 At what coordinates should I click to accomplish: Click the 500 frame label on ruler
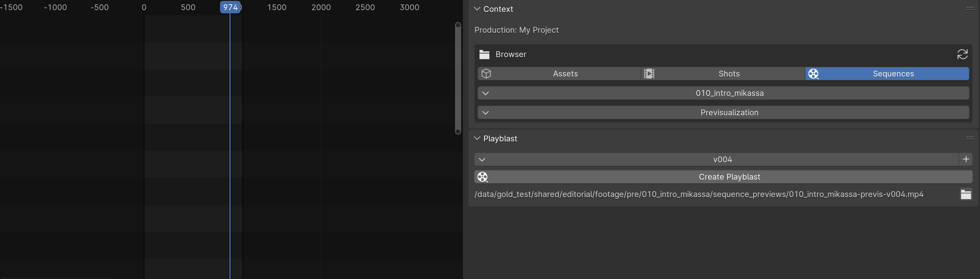(x=188, y=7)
